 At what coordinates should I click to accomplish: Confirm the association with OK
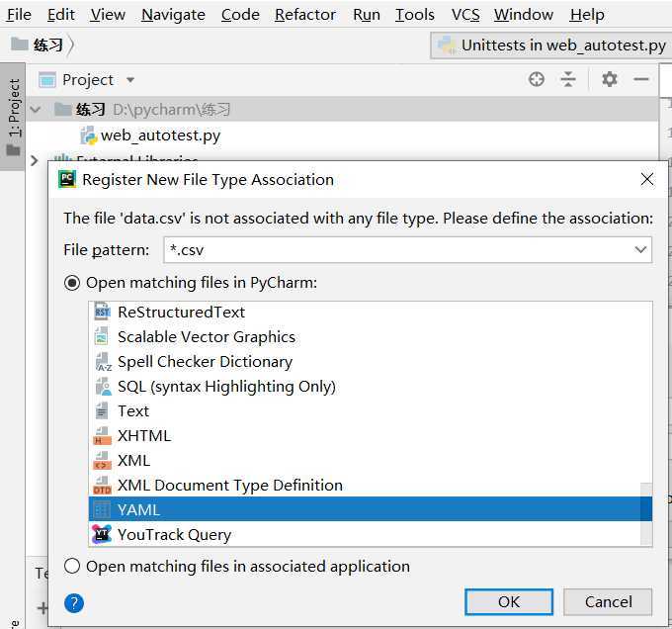click(x=509, y=602)
